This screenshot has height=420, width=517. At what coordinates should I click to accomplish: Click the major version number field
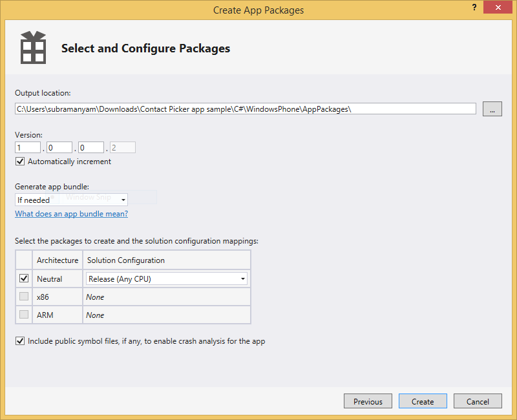[x=28, y=147]
